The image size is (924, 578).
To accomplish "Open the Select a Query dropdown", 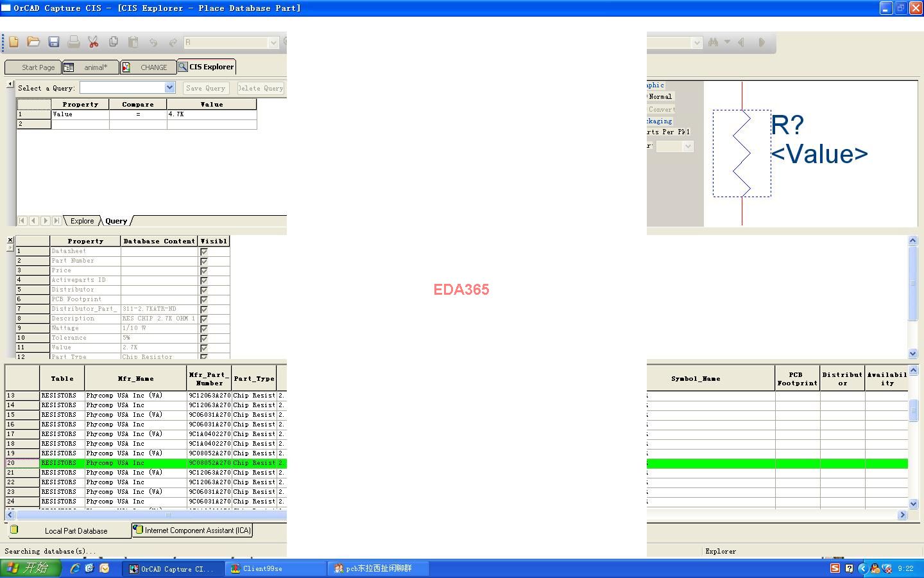I will click(169, 87).
